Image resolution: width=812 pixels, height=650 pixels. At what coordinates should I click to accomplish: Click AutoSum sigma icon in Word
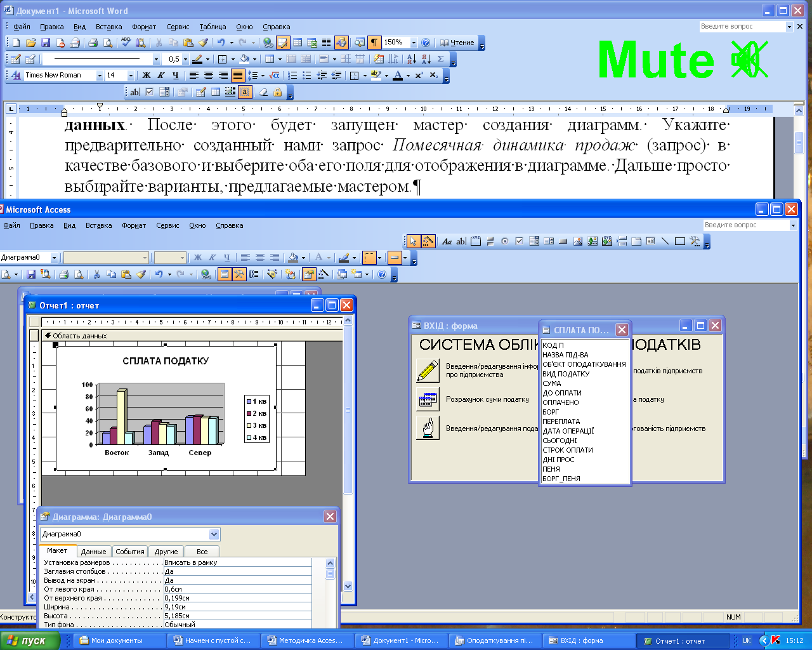[x=441, y=59]
